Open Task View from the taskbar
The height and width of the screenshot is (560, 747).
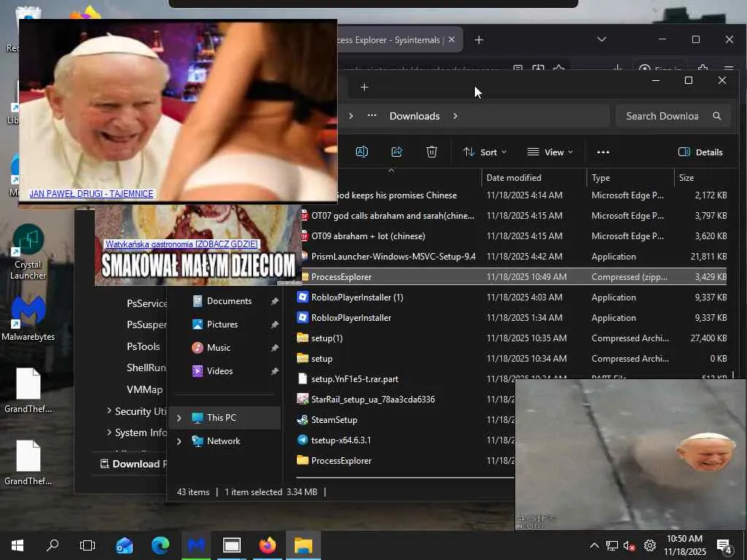click(x=88, y=545)
